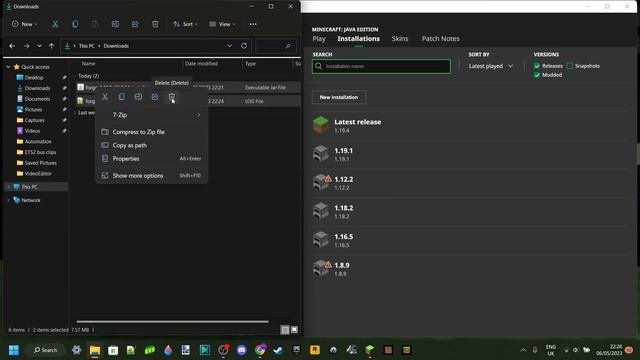This screenshot has height=360, width=640.
Task: Click the installation name search field
Action: pos(381,66)
